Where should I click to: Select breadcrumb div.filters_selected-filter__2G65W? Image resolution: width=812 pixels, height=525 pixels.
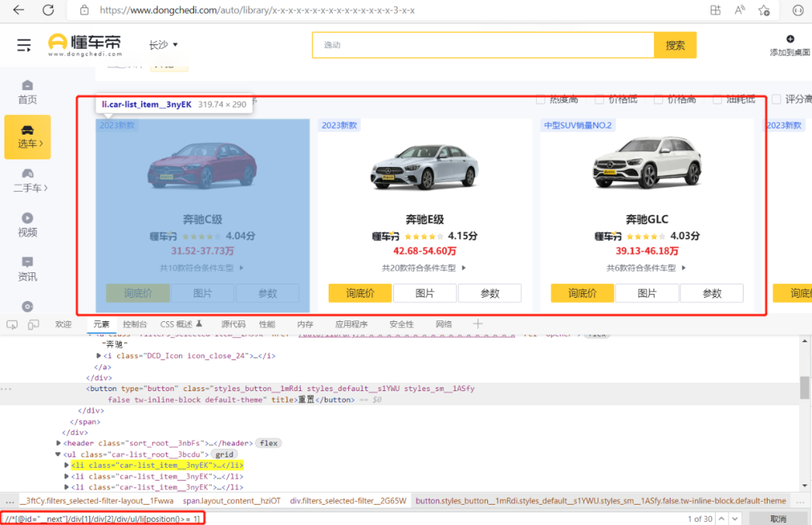click(348, 501)
